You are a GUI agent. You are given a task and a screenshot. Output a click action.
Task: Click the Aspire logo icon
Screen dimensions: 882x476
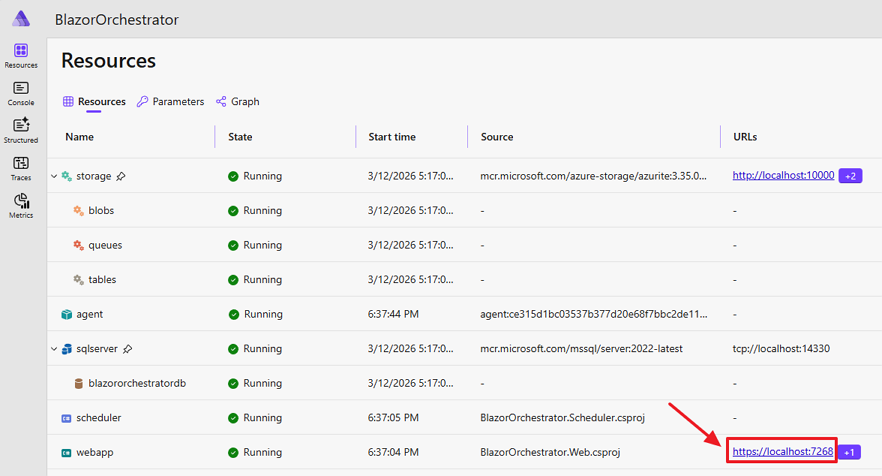click(21, 19)
